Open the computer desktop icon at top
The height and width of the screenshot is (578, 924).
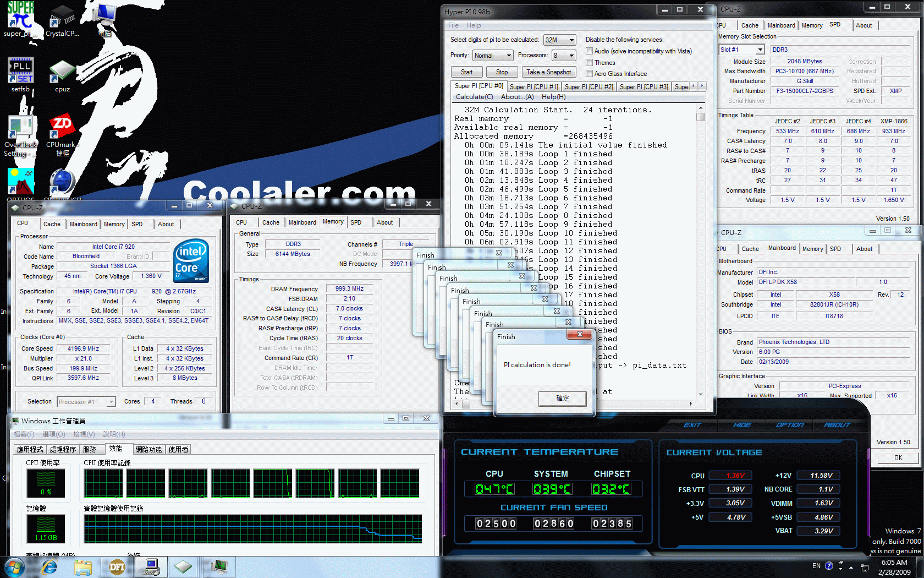point(105,19)
